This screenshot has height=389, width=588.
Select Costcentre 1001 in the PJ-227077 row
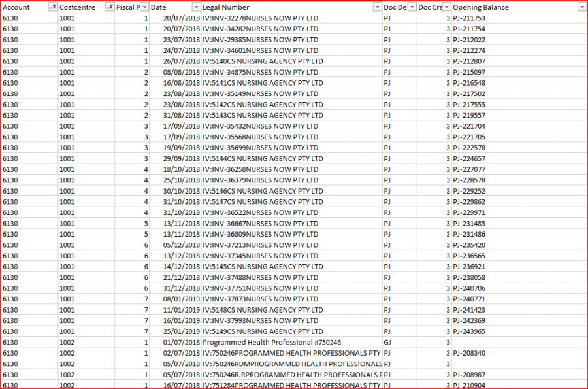point(86,169)
